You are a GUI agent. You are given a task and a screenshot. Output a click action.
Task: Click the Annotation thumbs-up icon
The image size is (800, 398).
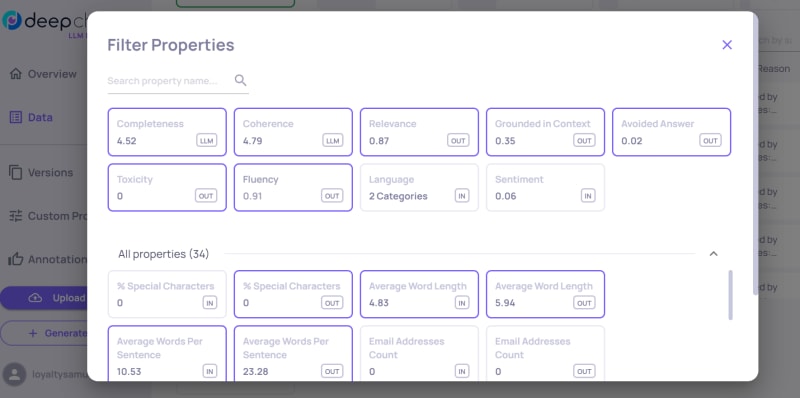click(15, 259)
